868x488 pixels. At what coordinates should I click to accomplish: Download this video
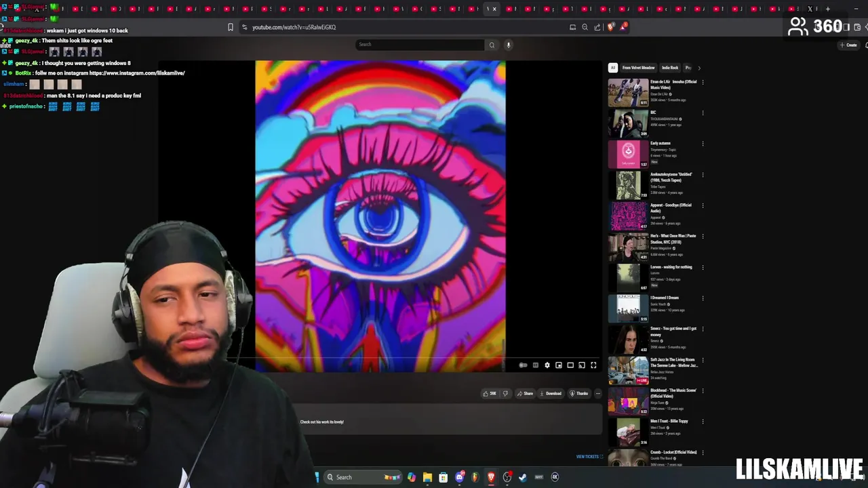point(550,393)
